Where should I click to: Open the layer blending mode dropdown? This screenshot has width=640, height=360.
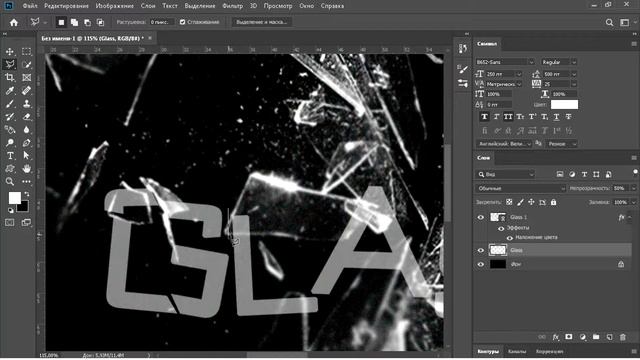coord(521,189)
